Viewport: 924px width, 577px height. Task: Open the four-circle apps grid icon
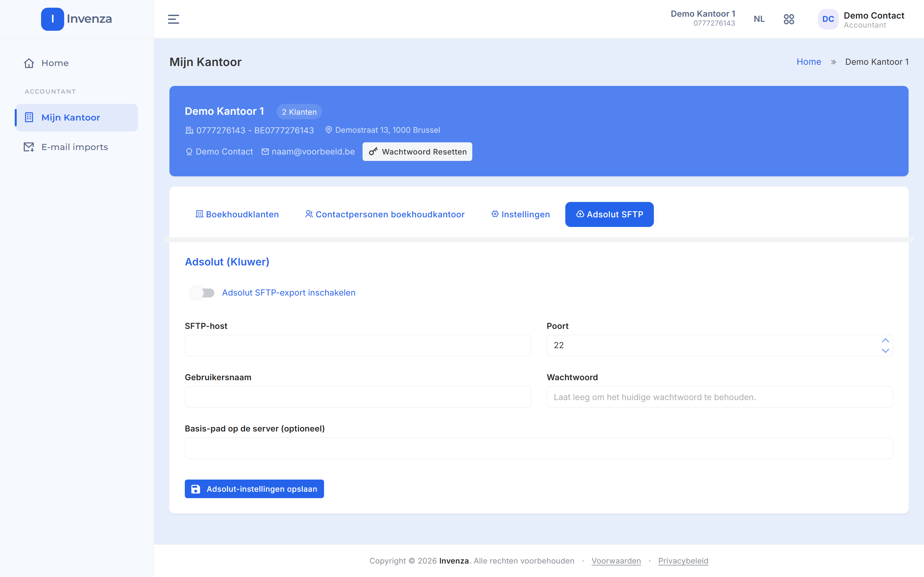789,19
